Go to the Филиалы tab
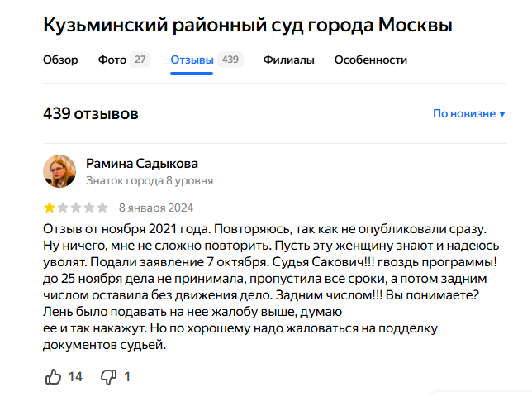 288,60
